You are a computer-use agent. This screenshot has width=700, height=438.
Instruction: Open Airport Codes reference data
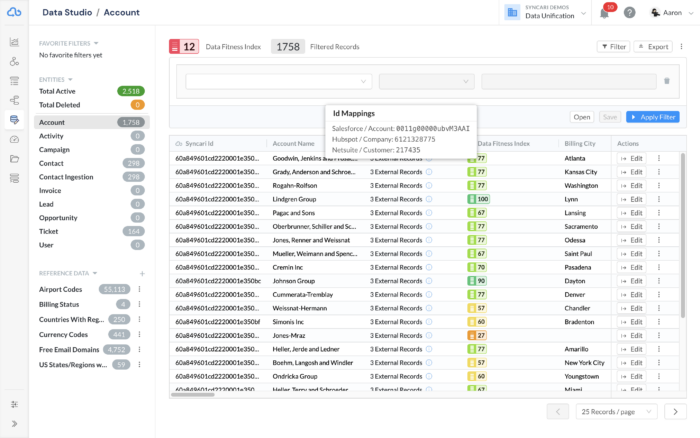coord(60,289)
